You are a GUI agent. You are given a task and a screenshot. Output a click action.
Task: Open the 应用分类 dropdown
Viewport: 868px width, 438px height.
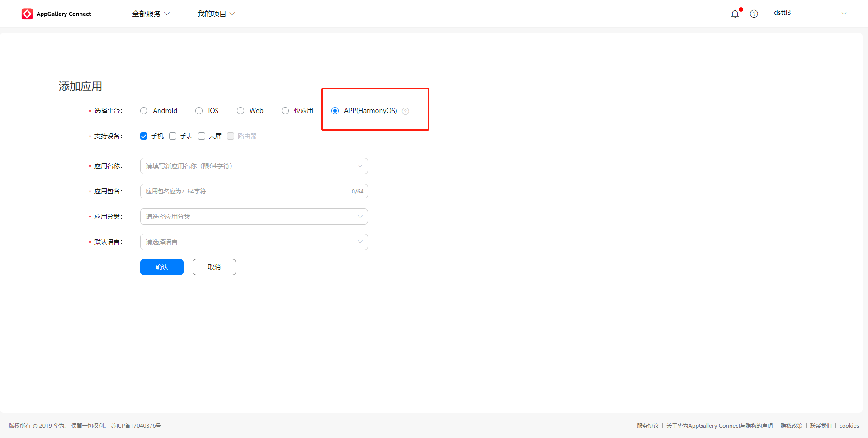coord(254,217)
